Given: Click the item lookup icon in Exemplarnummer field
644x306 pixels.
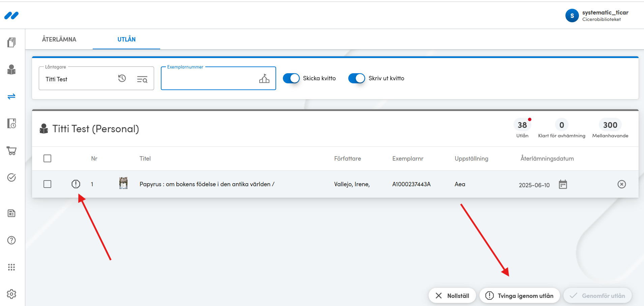Looking at the screenshot, I should tap(264, 79).
